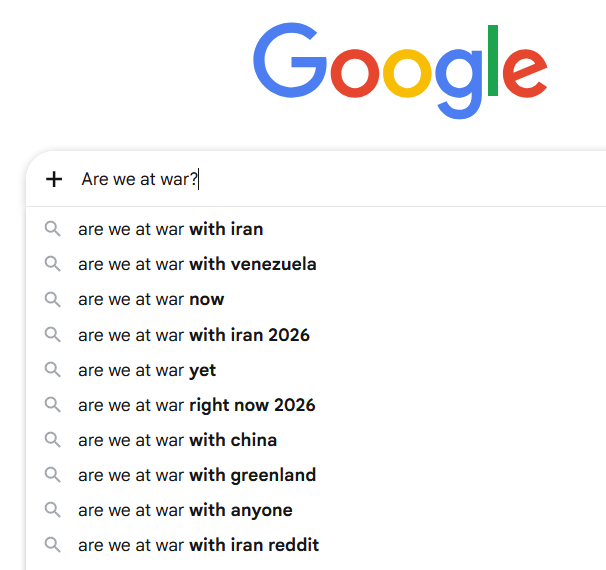The image size is (606, 570).
Task: Select 'are we at war right now 2026'
Action: (197, 405)
